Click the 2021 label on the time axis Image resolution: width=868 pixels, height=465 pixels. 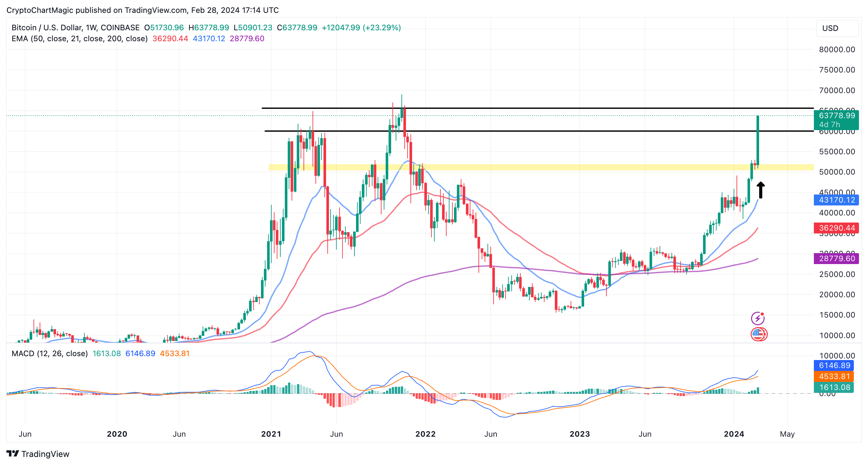tap(271, 434)
